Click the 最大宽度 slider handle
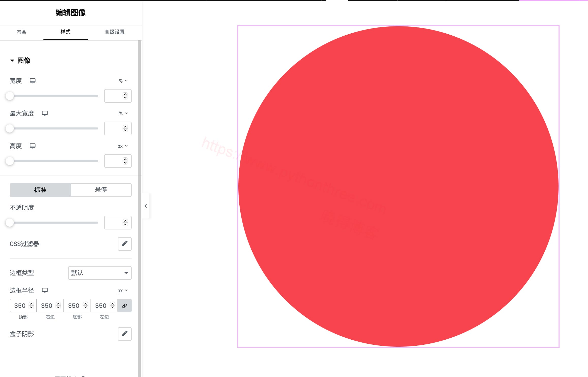This screenshot has width=588, height=377. point(10,128)
